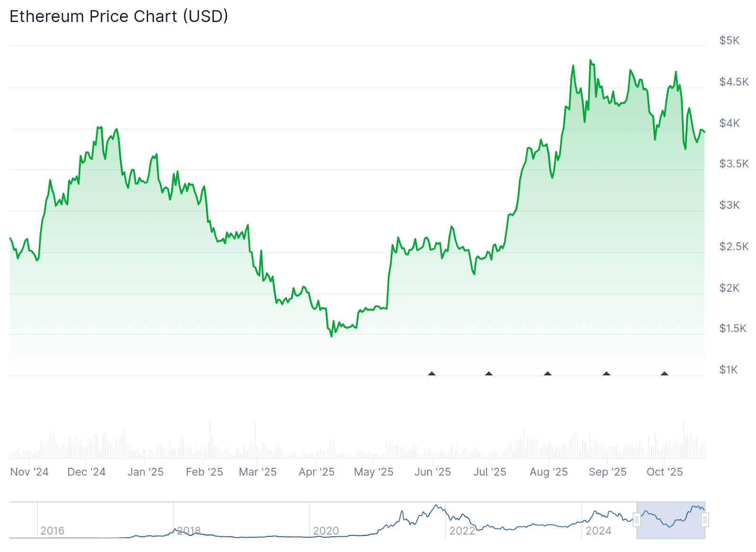This screenshot has width=756, height=552.
Task: Click the event marker above Sep '25
Action: [x=606, y=374]
